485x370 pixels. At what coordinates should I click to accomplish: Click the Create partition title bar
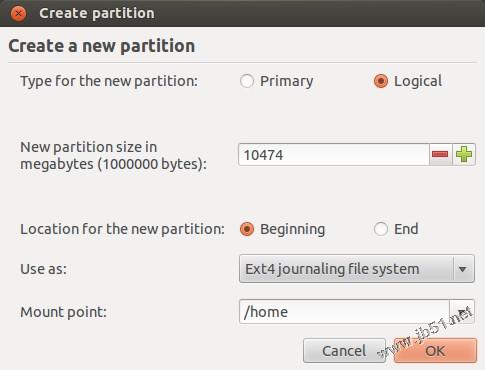(x=242, y=13)
